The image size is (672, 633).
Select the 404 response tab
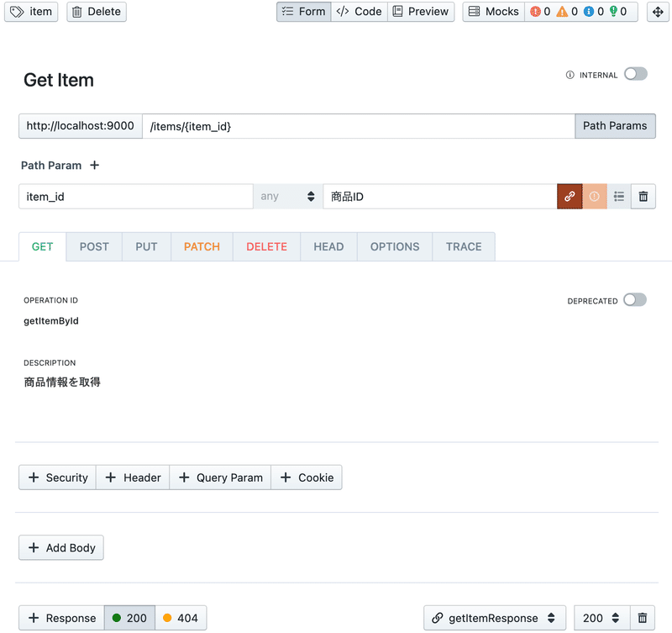click(181, 618)
